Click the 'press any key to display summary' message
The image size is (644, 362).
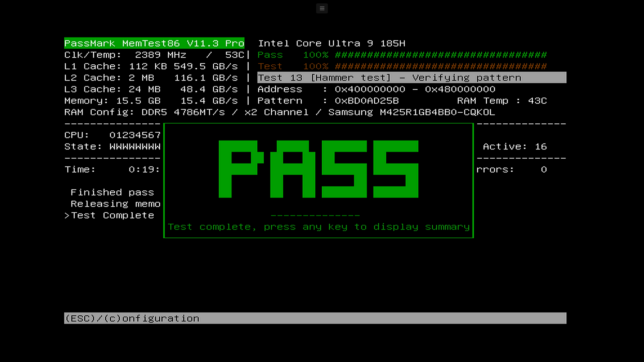318,227
